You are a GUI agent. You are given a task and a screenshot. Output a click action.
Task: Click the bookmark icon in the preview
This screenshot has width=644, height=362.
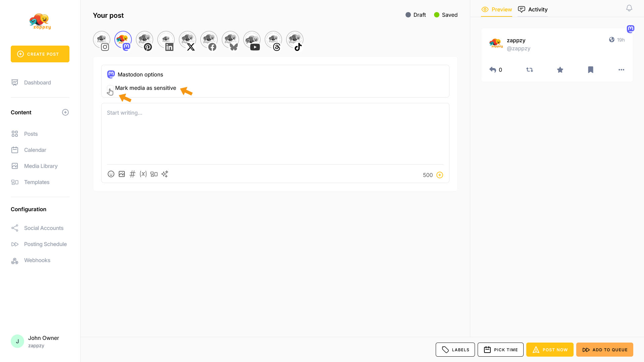coord(591,70)
